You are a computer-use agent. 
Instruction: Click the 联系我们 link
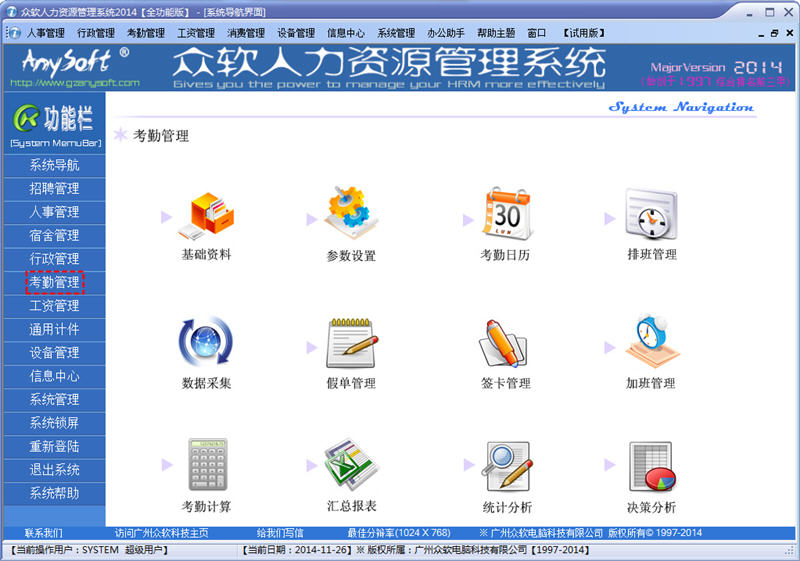point(43,533)
